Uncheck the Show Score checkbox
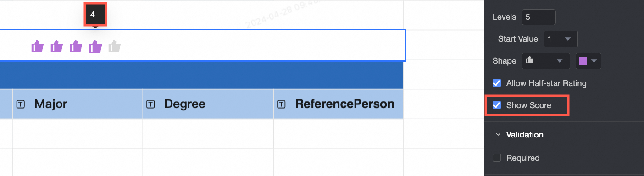This screenshot has height=176, width=644. [496, 105]
